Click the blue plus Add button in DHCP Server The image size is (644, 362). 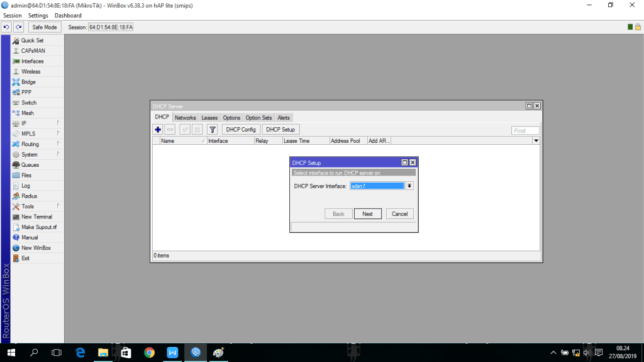[x=158, y=130]
